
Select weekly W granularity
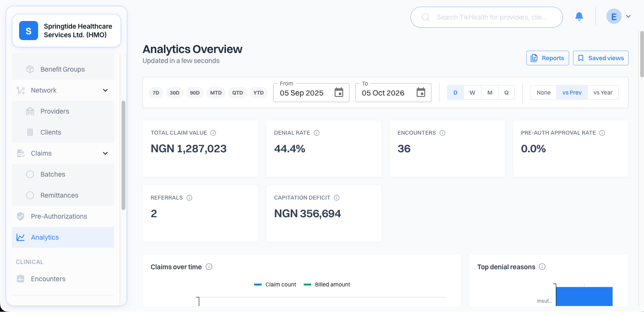click(472, 93)
